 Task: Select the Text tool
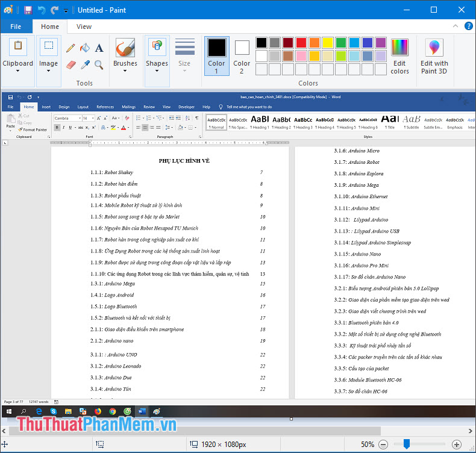(x=99, y=48)
